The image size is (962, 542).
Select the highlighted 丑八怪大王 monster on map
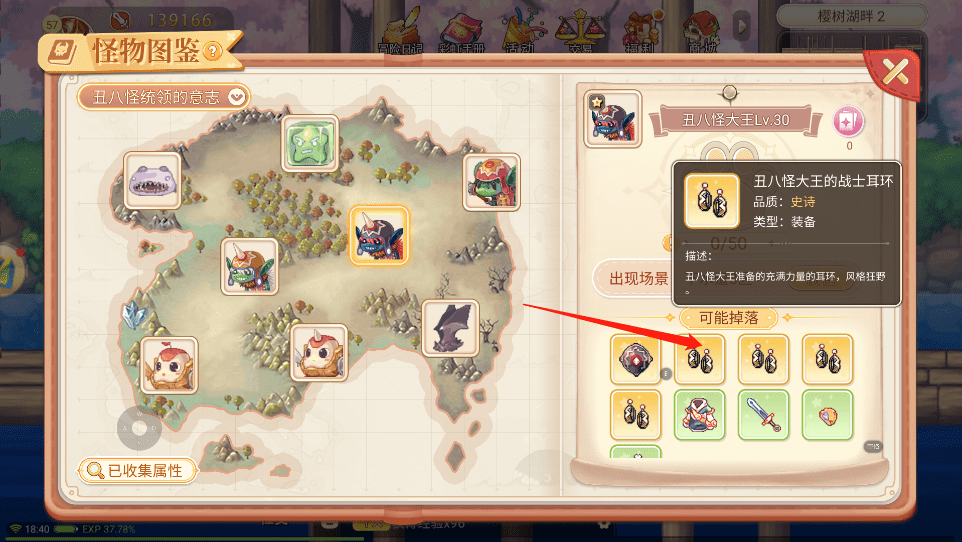(x=379, y=236)
